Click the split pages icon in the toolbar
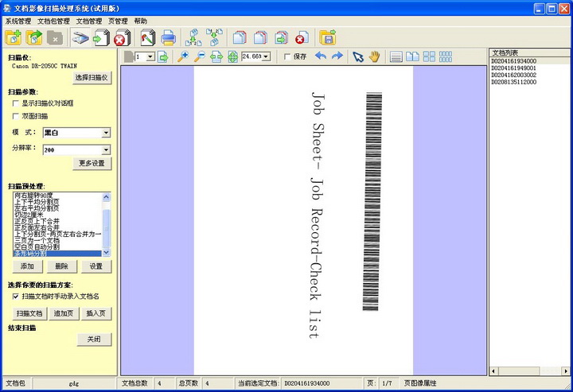The width and height of the screenshot is (573, 392). coord(193,37)
